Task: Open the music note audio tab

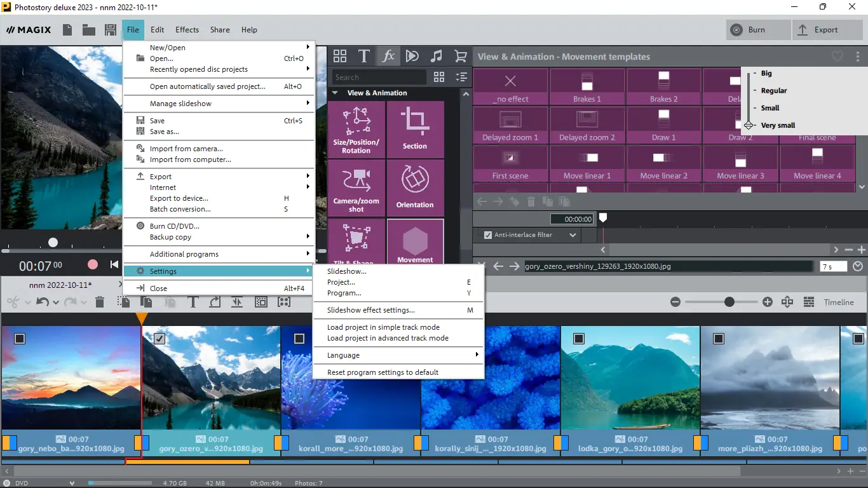Action: point(437,56)
